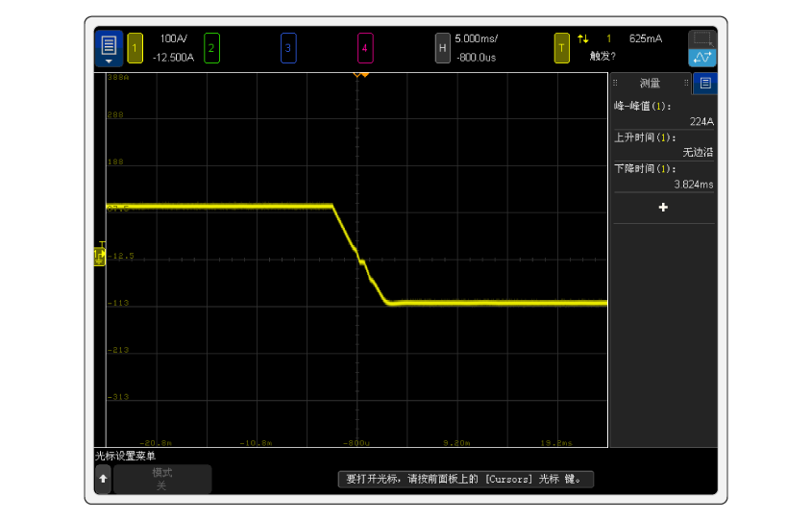
Task: Add a measurement with plus button
Action: [663, 208]
